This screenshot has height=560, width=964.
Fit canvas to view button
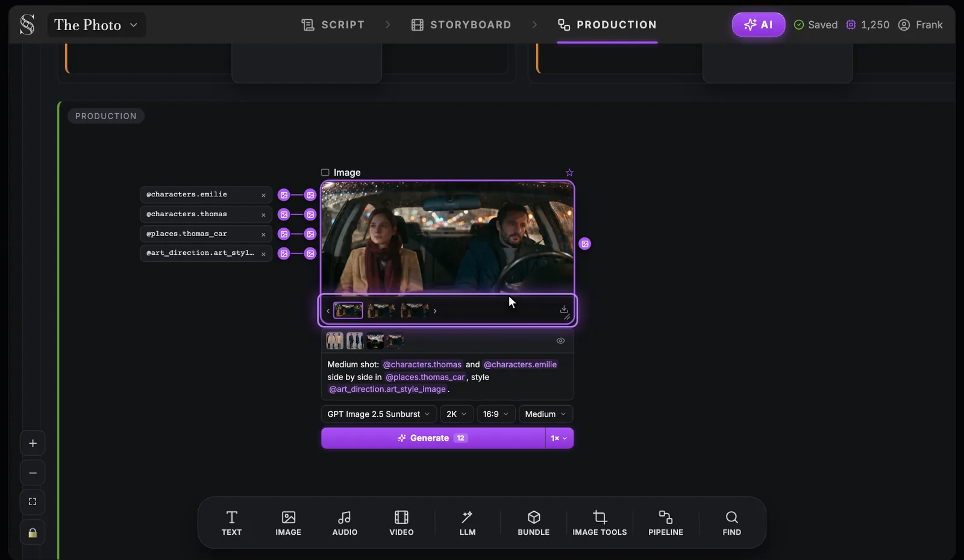pyautogui.click(x=33, y=502)
